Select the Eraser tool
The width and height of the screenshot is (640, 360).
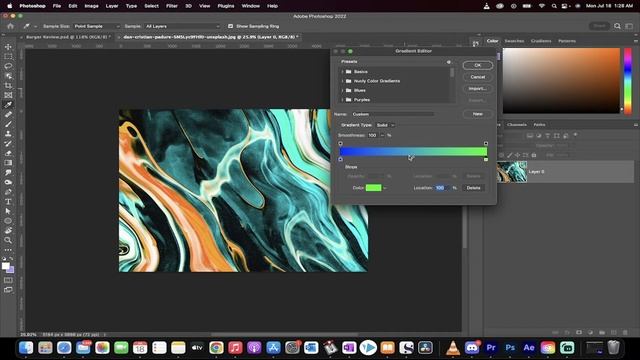coord(8,153)
